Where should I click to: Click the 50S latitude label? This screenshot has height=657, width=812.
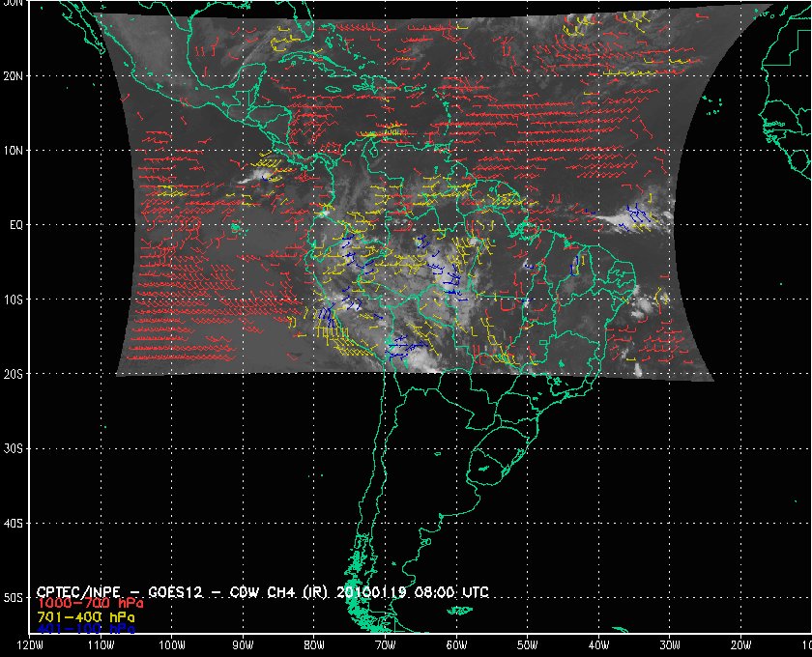click(x=14, y=597)
